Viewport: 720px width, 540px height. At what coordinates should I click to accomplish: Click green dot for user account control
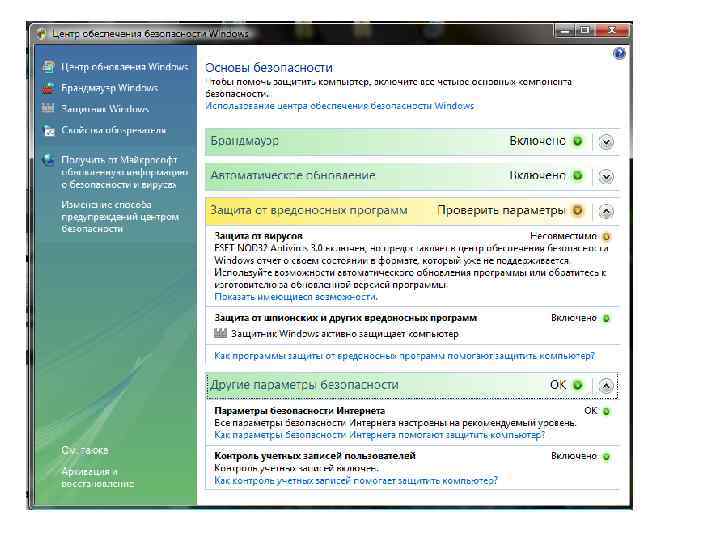606,457
